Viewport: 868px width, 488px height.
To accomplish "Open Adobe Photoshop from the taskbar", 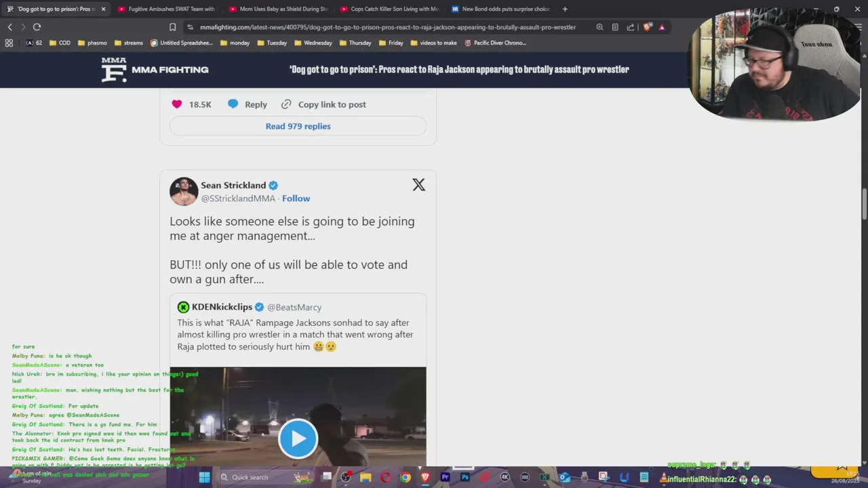I will (x=465, y=477).
